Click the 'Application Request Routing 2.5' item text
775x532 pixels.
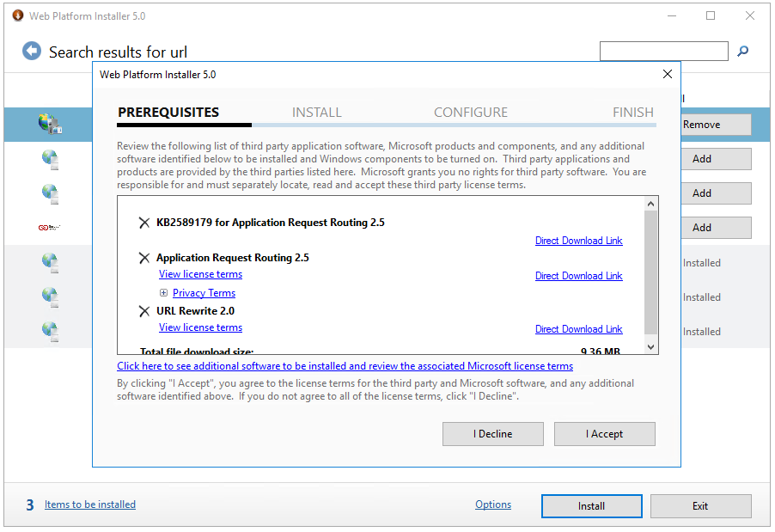pyautogui.click(x=232, y=258)
